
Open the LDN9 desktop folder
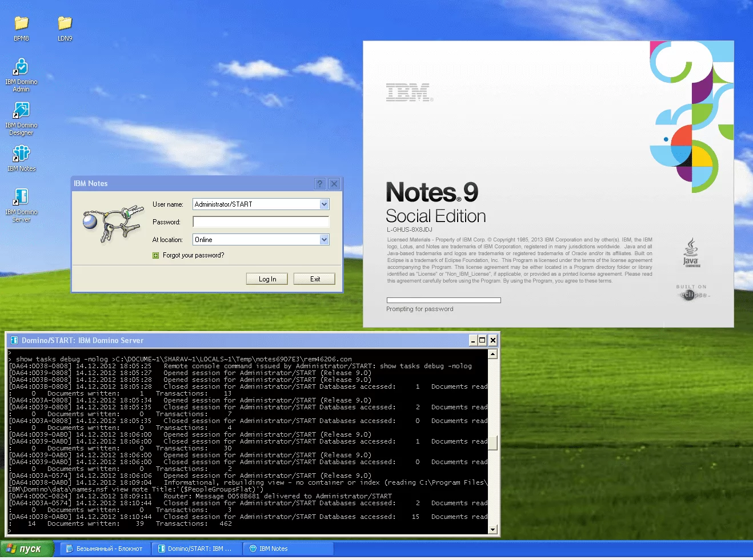coord(65,24)
